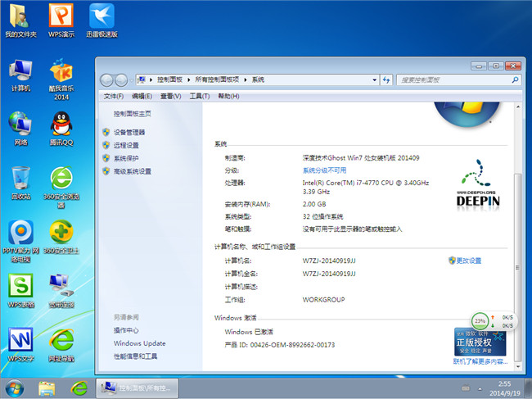Click the 23% memory floating widget
The image size is (532, 399).
[x=480, y=320]
